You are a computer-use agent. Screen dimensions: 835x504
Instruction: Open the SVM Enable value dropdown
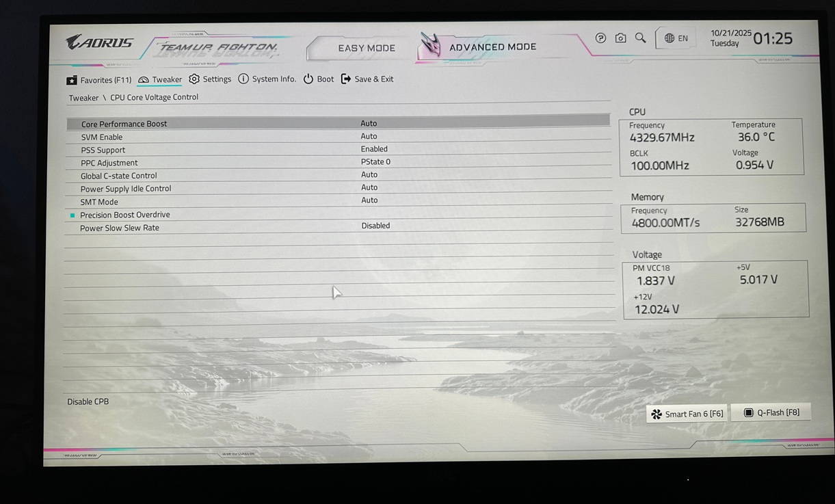click(369, 136)
